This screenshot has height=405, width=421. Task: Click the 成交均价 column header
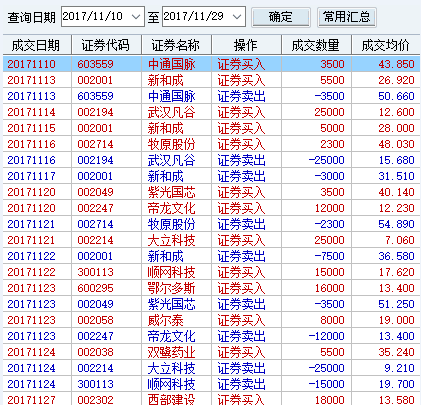click(385, 45)
